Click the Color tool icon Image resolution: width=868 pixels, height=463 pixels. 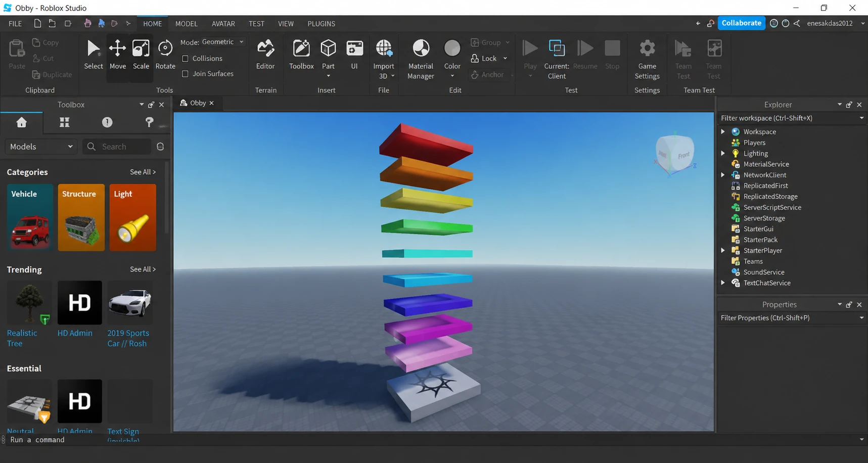click(x=452, y=49)
